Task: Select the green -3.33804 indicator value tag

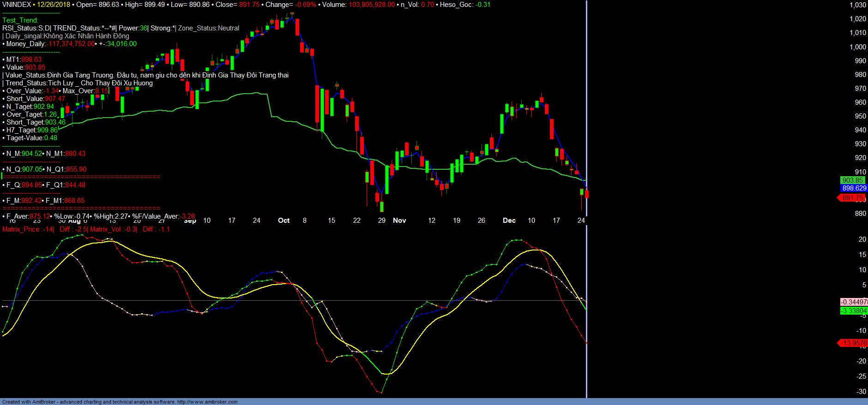Action: click(854, 311)
